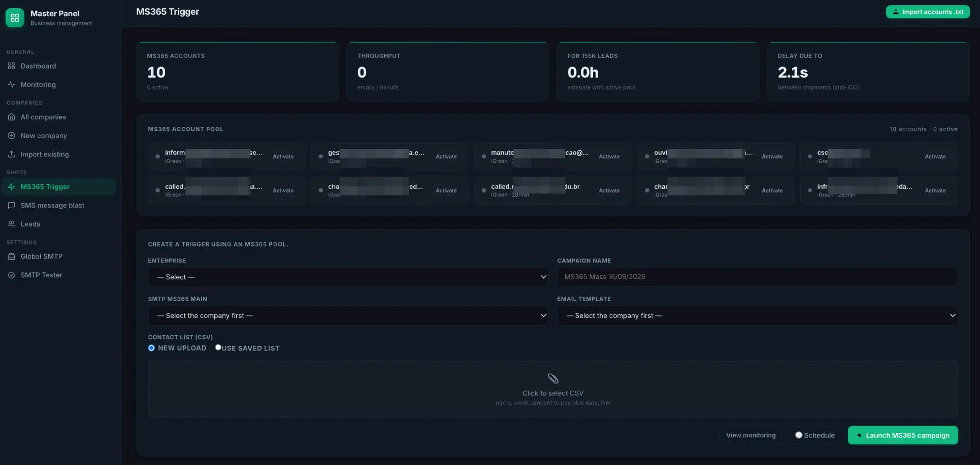The width and height of the screenshot is (980, 465).
Task: Click the clock icon beside Schedule
Action: click(x=799, y=435)
